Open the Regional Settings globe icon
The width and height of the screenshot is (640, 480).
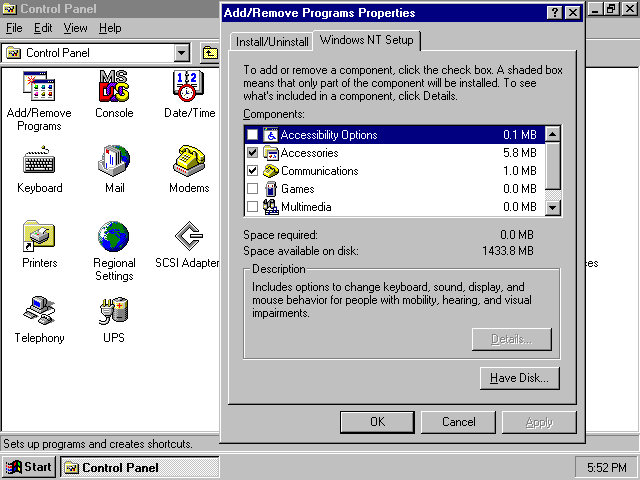[x=114, y=236]
